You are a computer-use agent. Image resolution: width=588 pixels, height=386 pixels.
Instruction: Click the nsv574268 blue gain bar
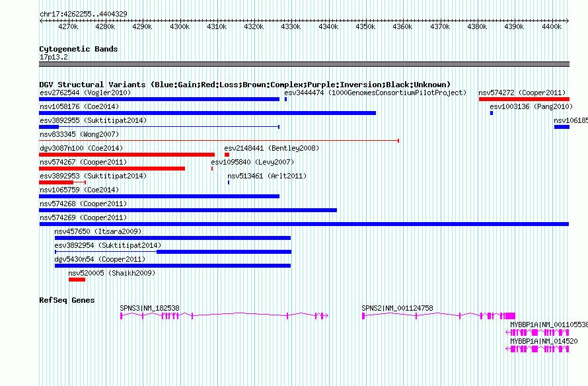pos(188,210)
